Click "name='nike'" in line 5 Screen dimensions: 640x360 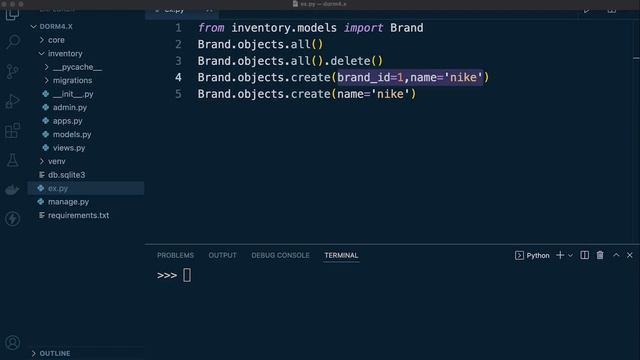pyautogui.click(x=373, y=94)
